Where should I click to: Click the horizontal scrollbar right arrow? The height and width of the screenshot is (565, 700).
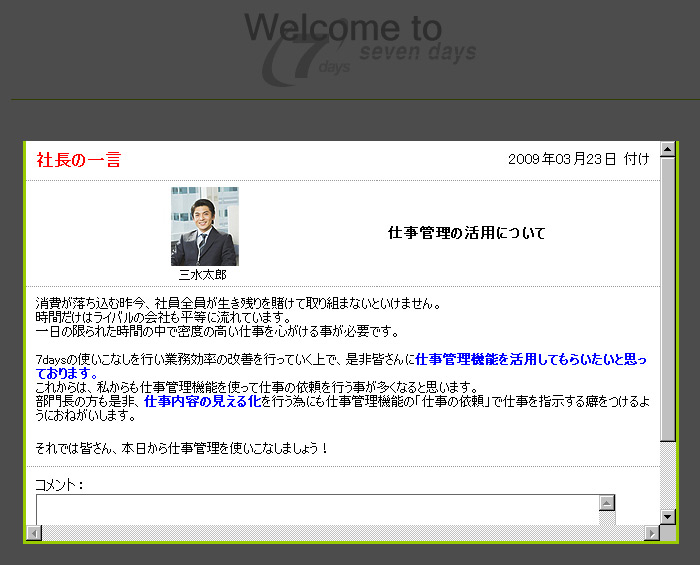652,533
